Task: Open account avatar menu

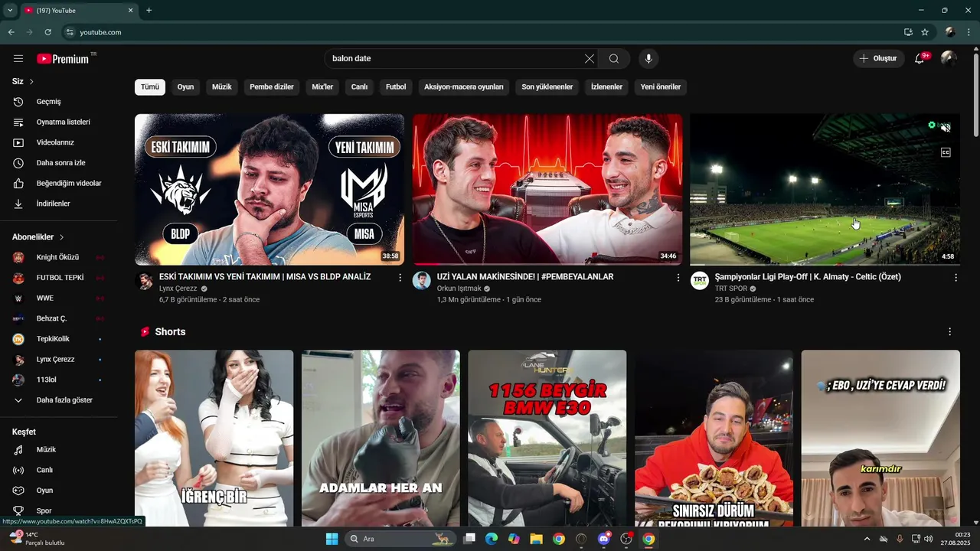Action: (949, 58)
